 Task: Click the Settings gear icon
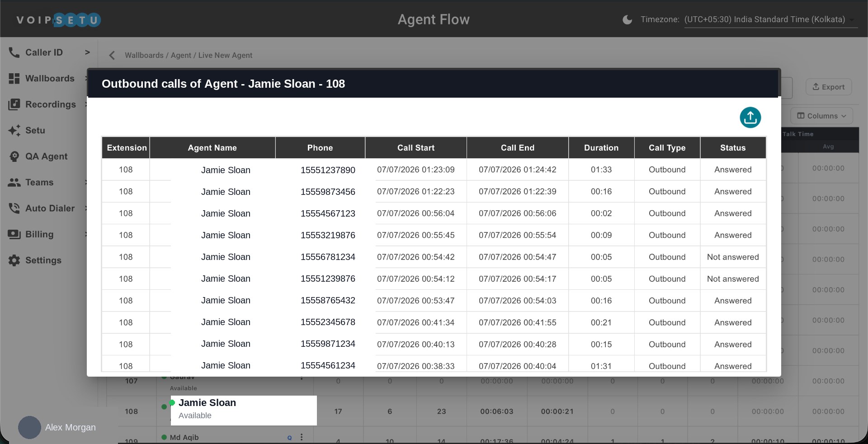tap(14, 260)
